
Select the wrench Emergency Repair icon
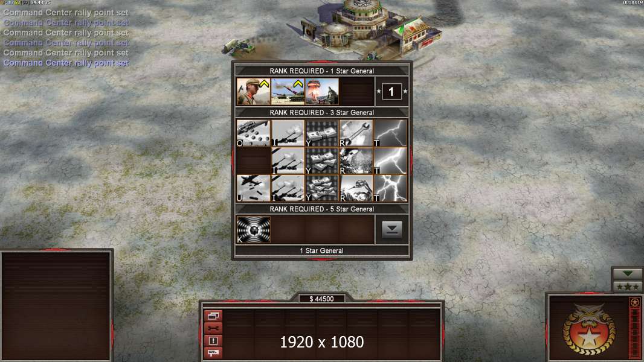[x=356, y=133]
